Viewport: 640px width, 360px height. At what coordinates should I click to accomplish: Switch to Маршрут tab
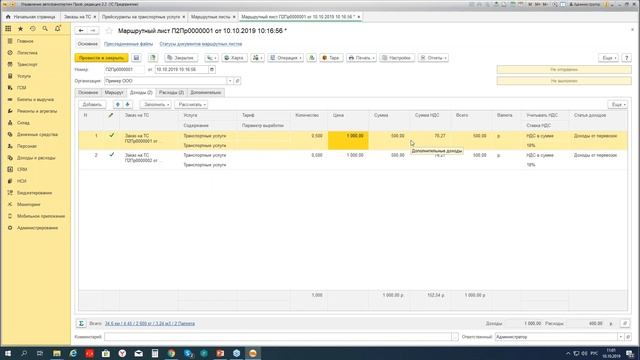point(114,93)
